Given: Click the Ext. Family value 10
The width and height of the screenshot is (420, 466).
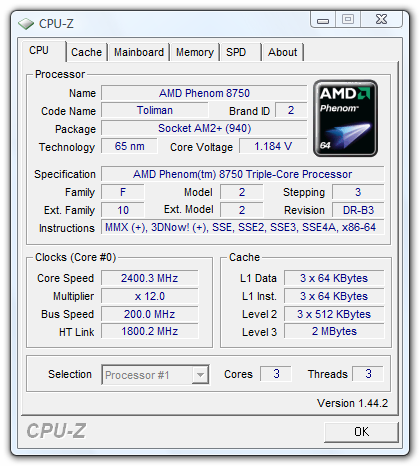Looking at the screenshot, I should [123, 210].
